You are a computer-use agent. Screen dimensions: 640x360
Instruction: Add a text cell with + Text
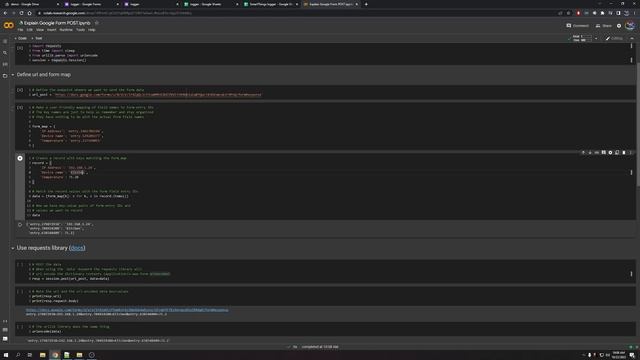coord(37,38)
